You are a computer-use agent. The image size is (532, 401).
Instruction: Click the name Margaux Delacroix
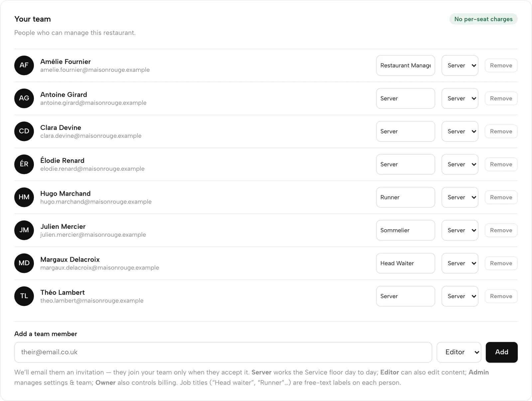point(70,259)
